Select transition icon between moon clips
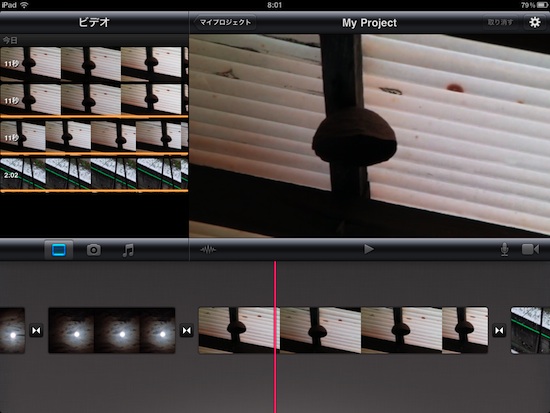Viewport: 550px width, 413px height. (x=36, y=331)
